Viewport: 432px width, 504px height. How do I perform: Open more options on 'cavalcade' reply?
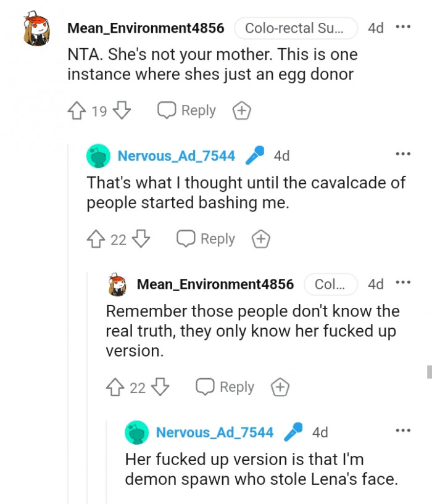(402, 154)
